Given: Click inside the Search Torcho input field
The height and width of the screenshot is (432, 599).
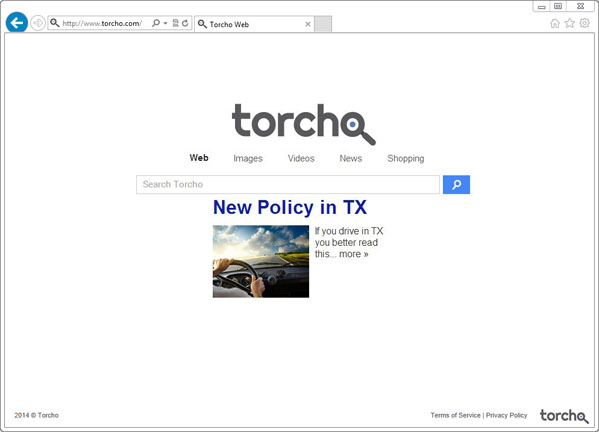Looking at the screenshot, I should [288, 184].
